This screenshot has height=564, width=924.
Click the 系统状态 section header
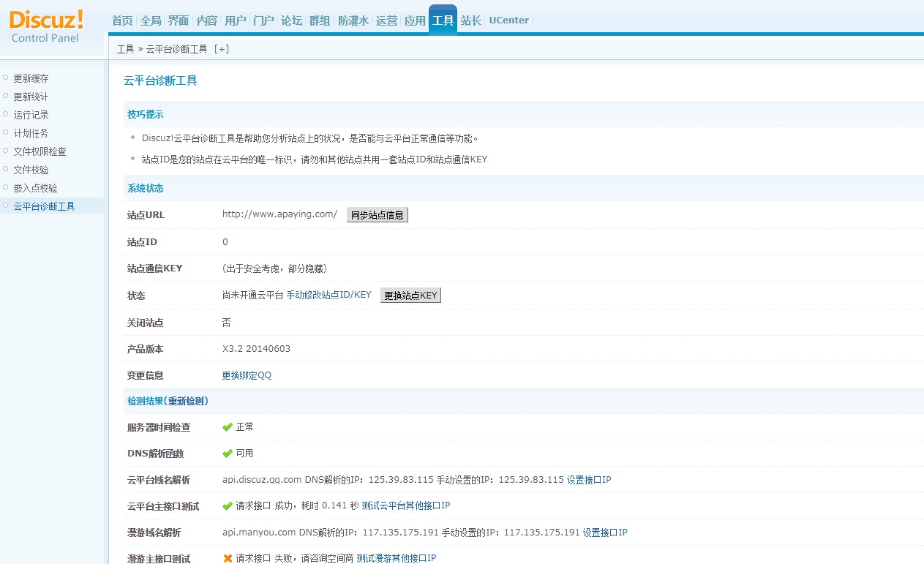pyautogui.click(x=146, y=188)
